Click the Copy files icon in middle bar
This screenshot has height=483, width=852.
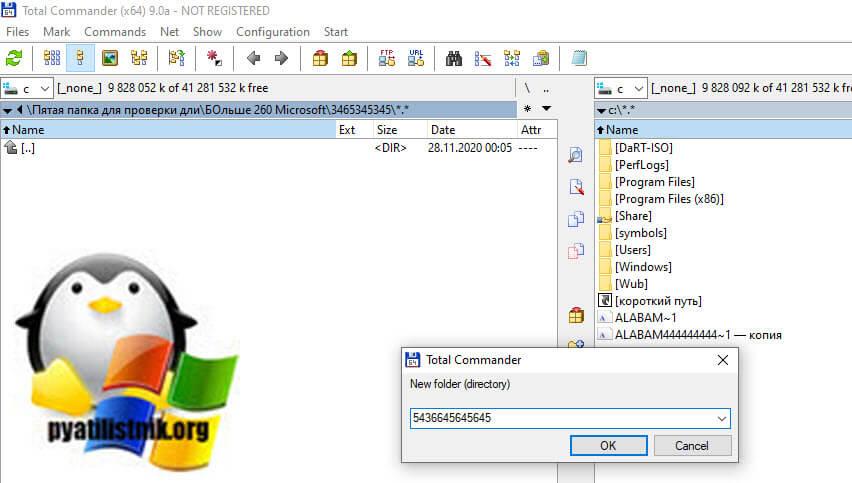575,218
